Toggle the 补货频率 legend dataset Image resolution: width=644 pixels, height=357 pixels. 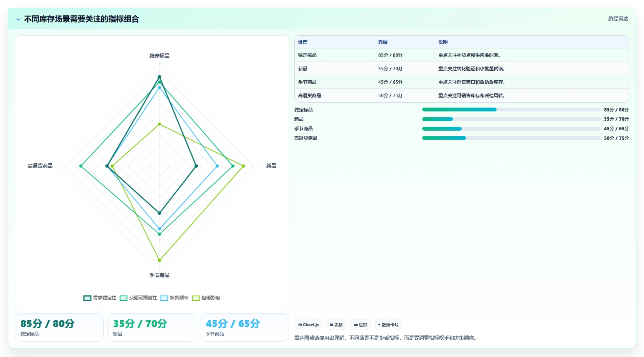click(x=175, y=298)
